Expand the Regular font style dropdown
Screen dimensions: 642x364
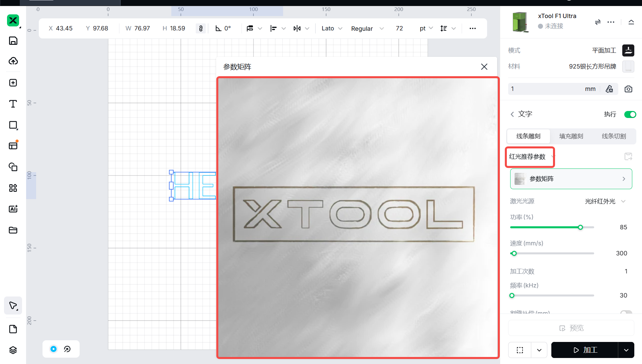[x=367, y=28]
